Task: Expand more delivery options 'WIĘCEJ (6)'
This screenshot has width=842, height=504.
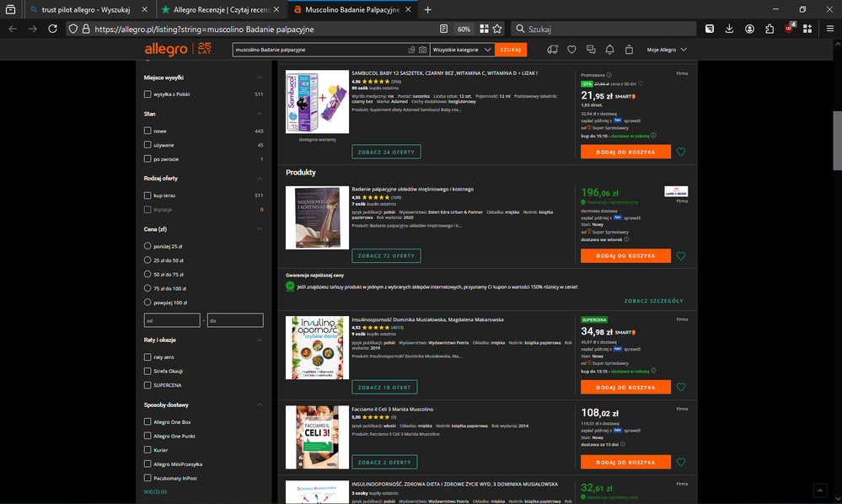Action: pos(155,491)
